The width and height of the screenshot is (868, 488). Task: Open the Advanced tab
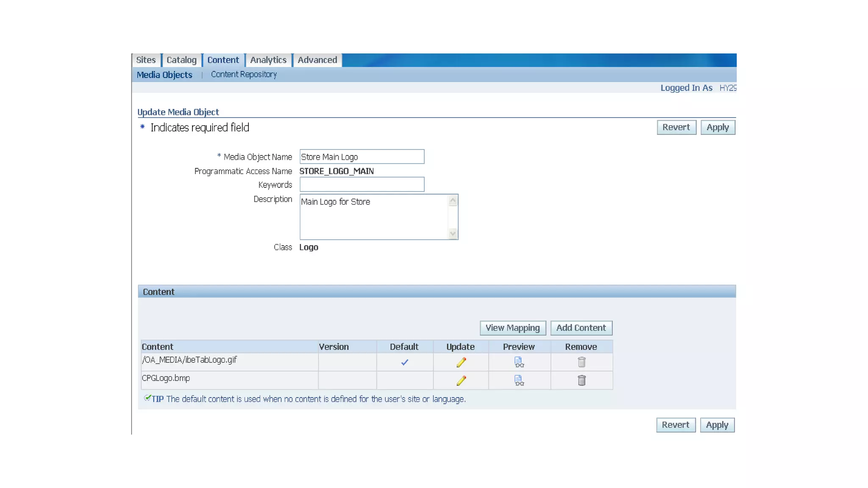[317, 60]
